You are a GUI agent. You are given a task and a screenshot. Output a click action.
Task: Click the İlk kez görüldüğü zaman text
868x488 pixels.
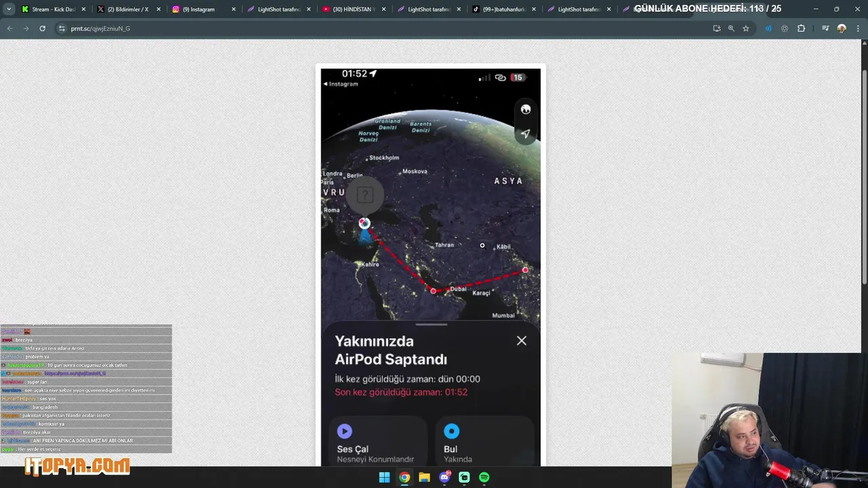(x=407, y=379)
